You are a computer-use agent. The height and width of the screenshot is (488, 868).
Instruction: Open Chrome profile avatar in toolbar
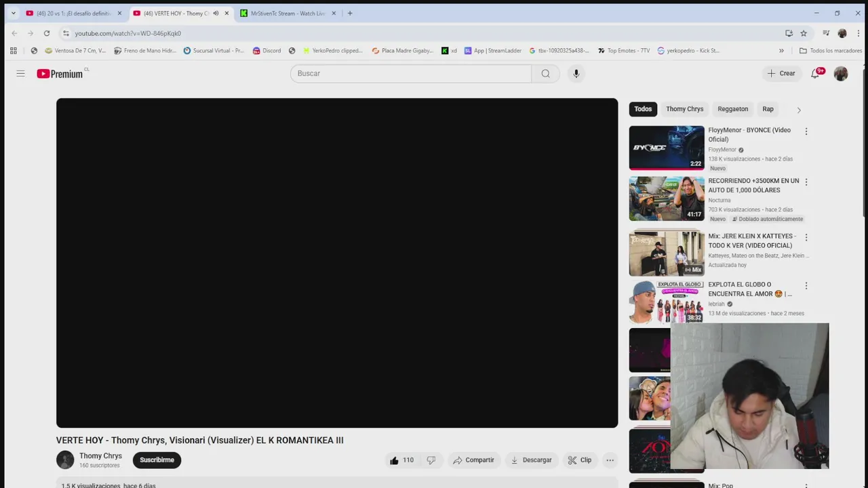[x=842, y=33]
